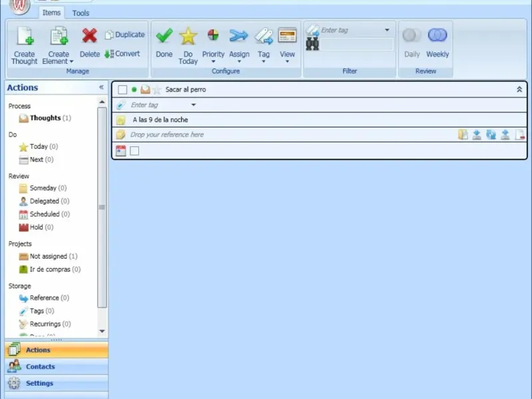Image resolution: width=532 pixels, height=399 pixels.
Task: Click the green status dot on Sacar al perro
Action: (x=134, y=90)
